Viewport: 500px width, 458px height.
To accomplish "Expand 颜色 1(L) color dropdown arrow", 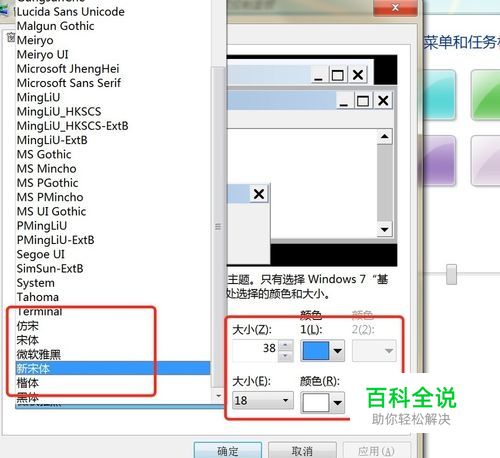I will point(337,351).
